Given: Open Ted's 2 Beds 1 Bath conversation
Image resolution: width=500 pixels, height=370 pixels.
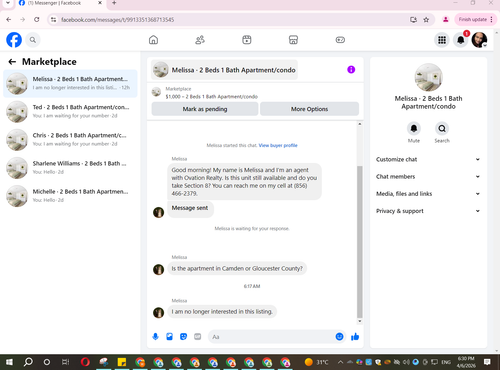Looking at the screenshot, I should [70, 112].
